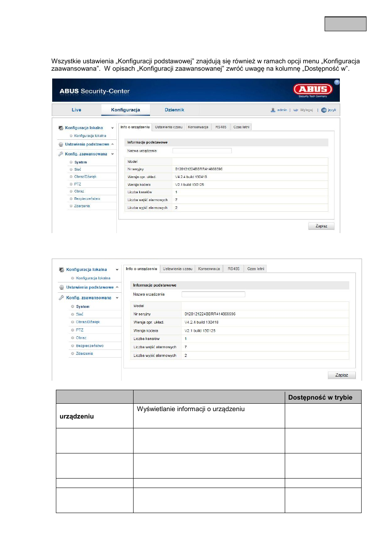This screenshot has height=555, width=392.
Task: Select Obraz/Dźwięk in the upper screenshot's sidebar
Action: [85, 177]
